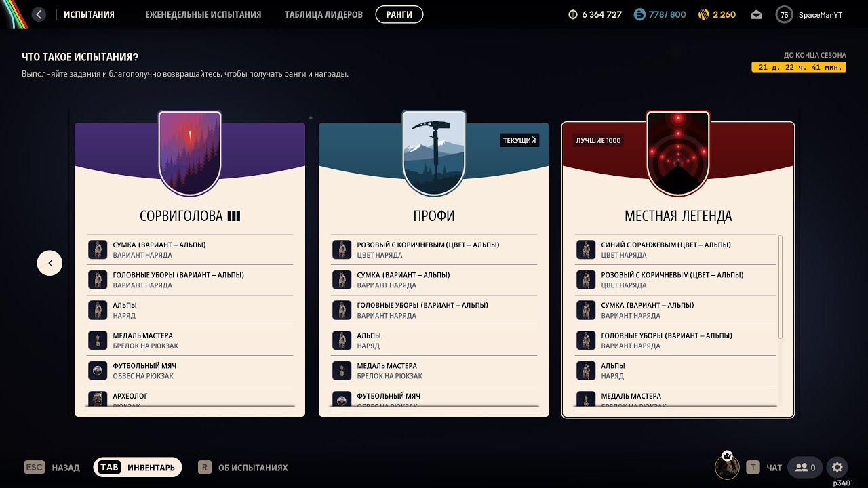868x488 pixels.
Task: Click the Лучшие 1000 badge
Action: (598, 140)
